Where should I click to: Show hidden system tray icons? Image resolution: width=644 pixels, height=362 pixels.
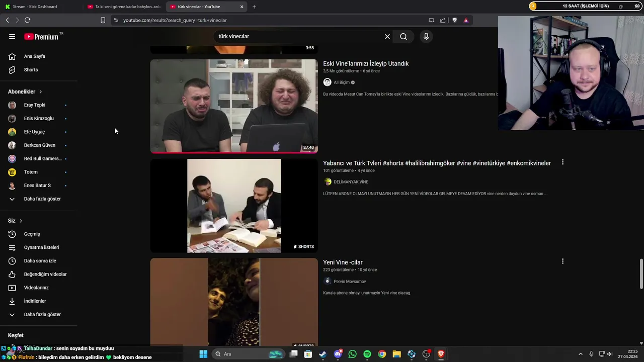580,354
